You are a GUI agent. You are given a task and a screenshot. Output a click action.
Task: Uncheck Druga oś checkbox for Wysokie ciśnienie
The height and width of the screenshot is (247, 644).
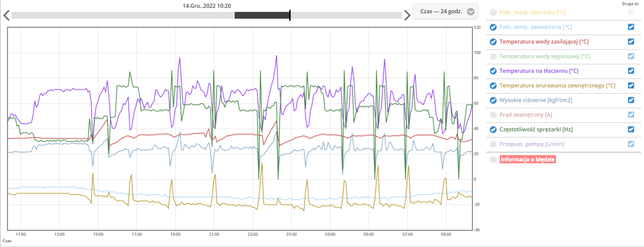(x=631, y=100)
